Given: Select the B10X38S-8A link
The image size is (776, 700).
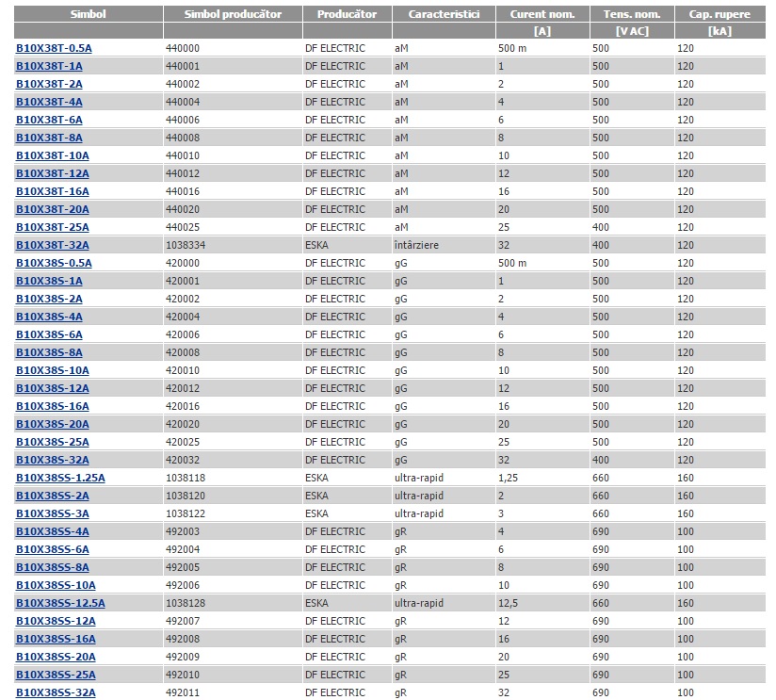Looking at the screenshot, I should pyautogui.click(x=49, y=352).
